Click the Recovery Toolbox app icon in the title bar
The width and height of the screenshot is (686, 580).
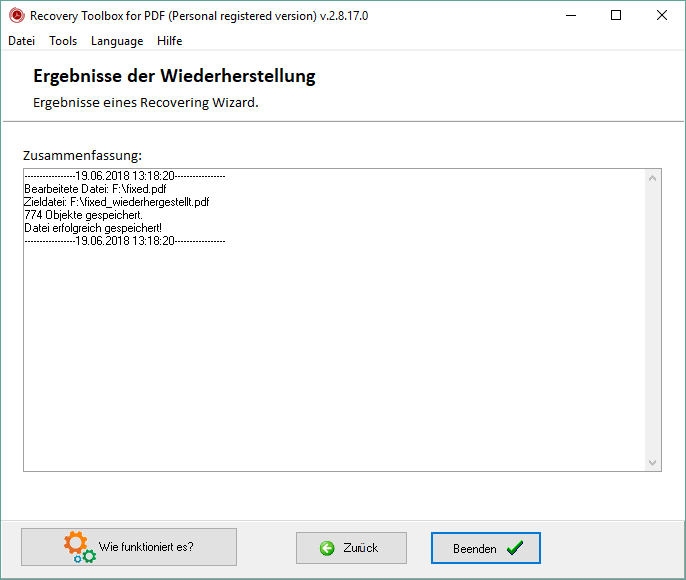click(x=17, y=16)
